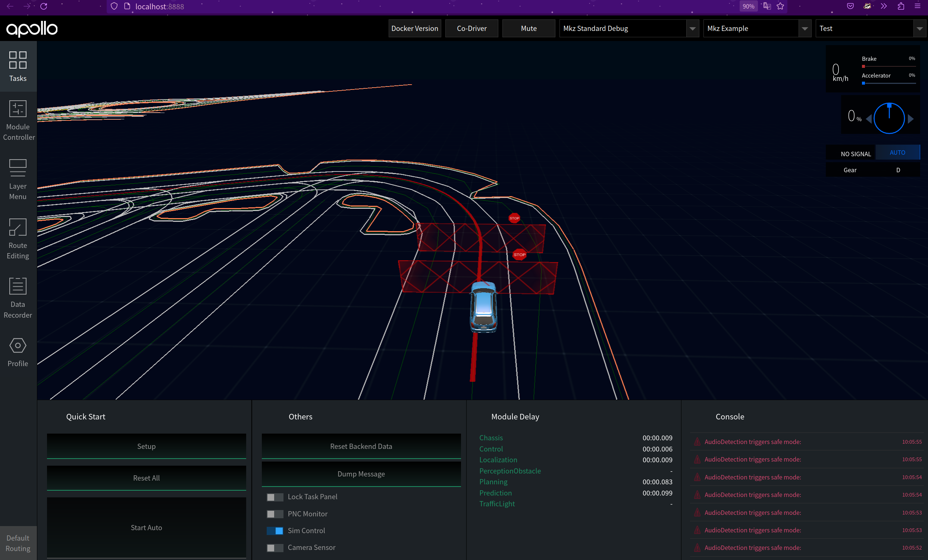Viewport: 928px width, 560px height.
Task: Toggle Lock Task Panel switch
Action: tap(275, 497)
